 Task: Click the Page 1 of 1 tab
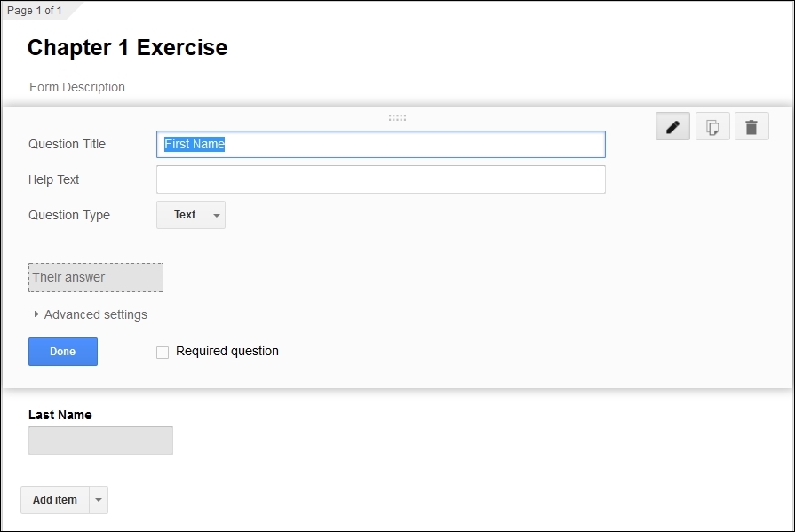pyautogui.click(x=35, y=10)
